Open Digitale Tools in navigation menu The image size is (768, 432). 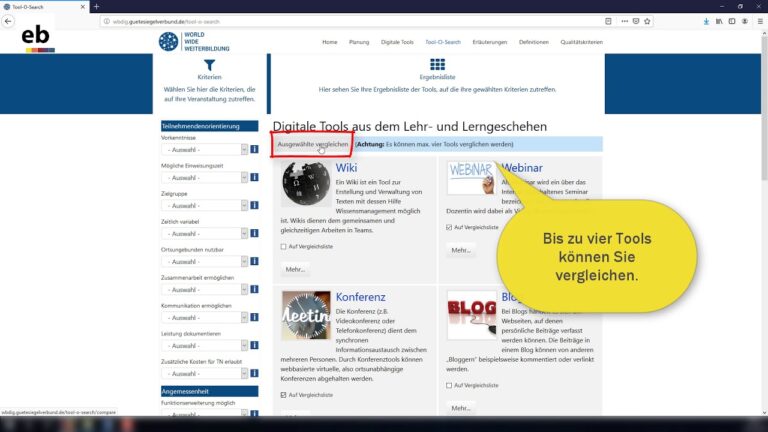click(x=397, y=42)
